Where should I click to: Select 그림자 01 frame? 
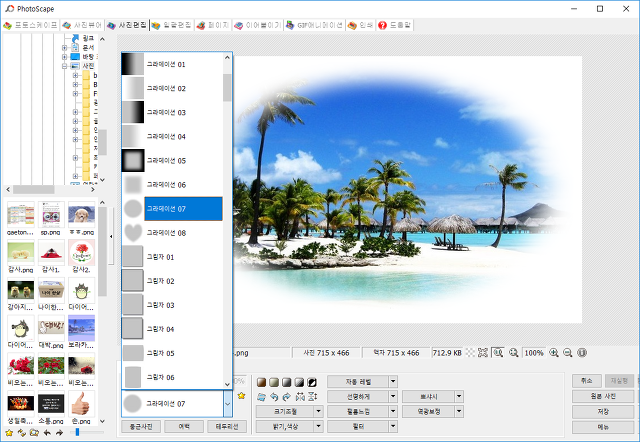172,257
